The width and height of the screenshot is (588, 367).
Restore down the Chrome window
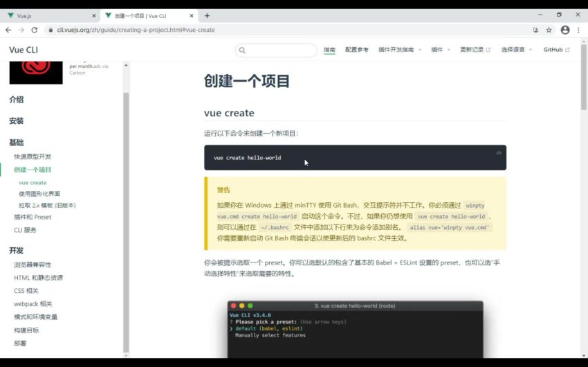559,15
